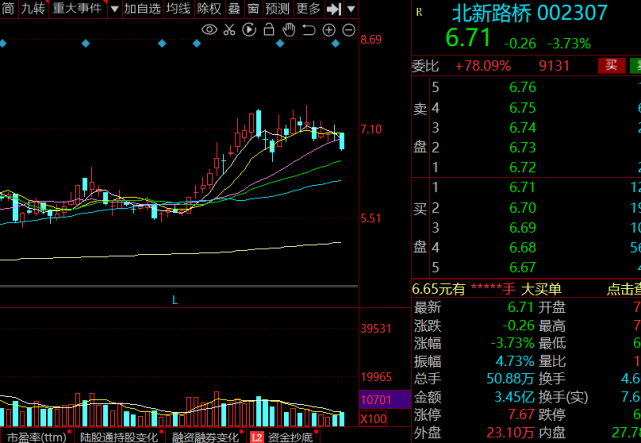This screenshot has height=443, width=641.
Task: Click the 点击查 link in big order row
Action: click(x=623, y=289)
